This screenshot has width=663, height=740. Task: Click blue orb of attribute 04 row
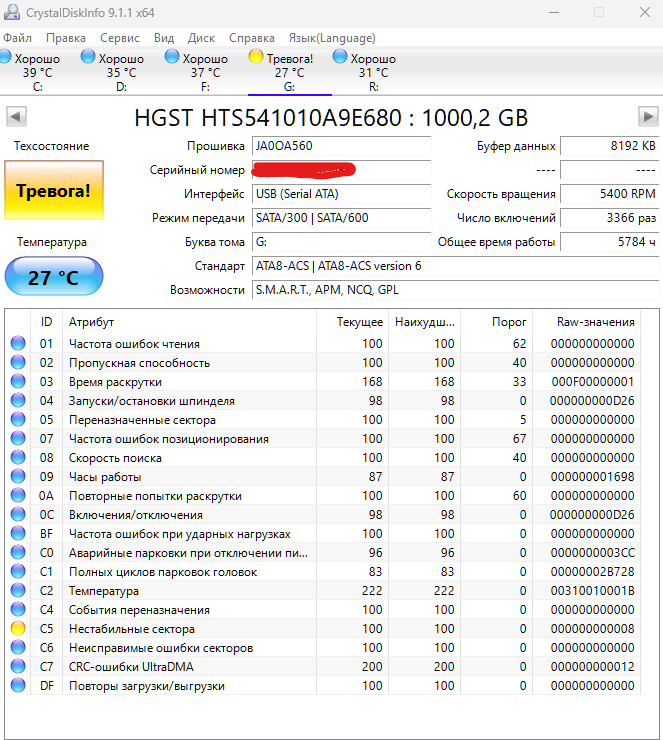18,400
